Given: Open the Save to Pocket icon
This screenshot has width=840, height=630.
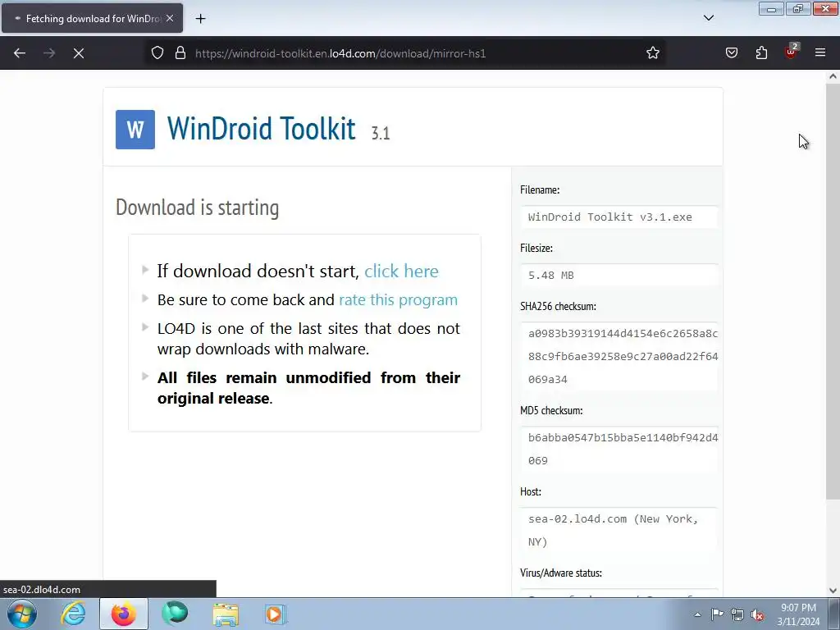Looking at the screenshot, I should [731, 53].
